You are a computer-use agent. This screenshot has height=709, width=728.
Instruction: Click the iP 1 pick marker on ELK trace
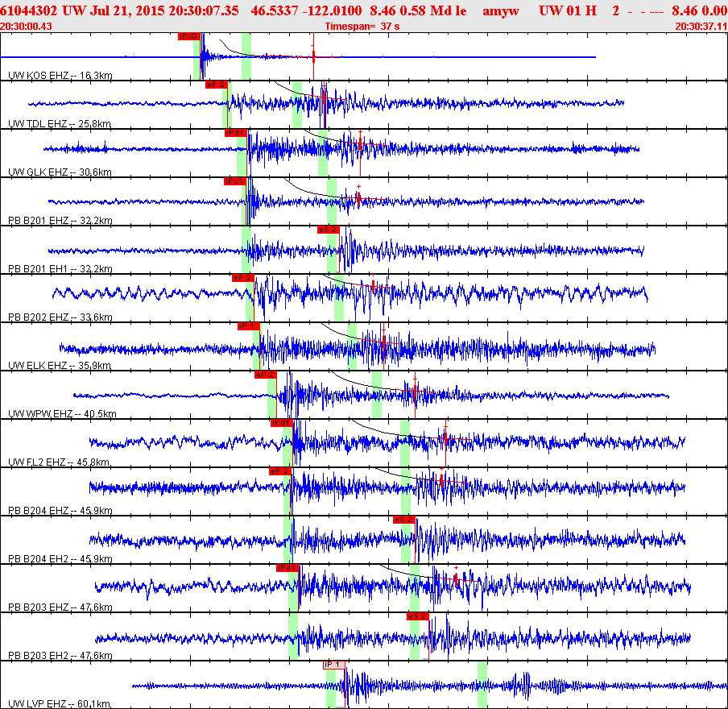[x=248, y=326]
